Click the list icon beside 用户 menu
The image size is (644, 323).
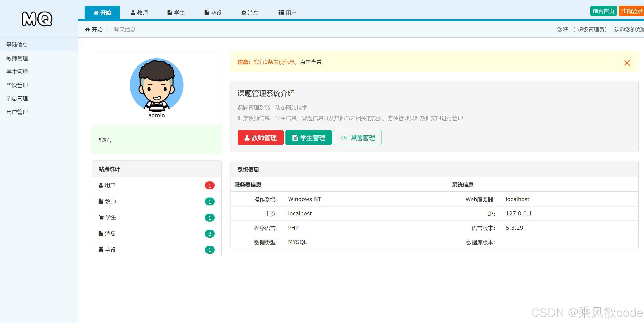(x=281, y=12)
